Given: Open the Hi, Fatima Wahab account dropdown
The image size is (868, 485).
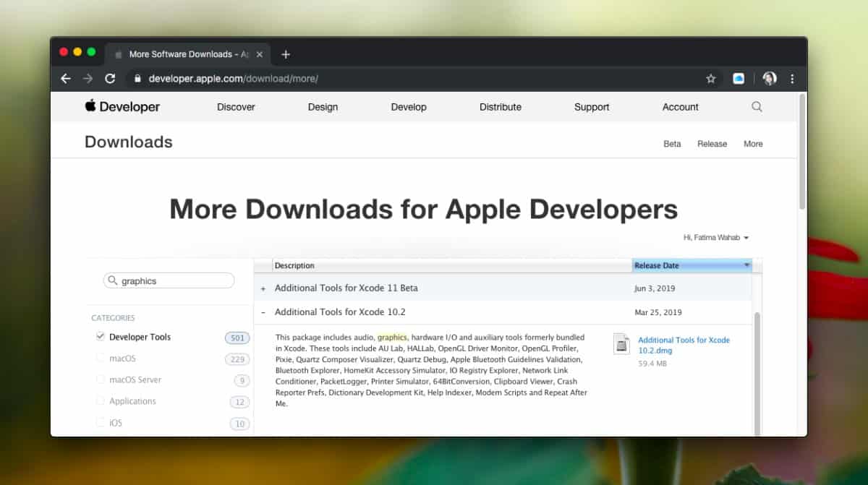Looking at the screenshot, I should (715, 237).
